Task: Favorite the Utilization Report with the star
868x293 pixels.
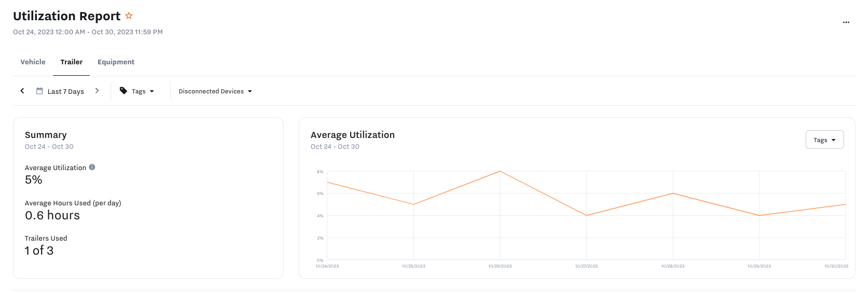Action: pyautogui.click(x=129, y=16)
